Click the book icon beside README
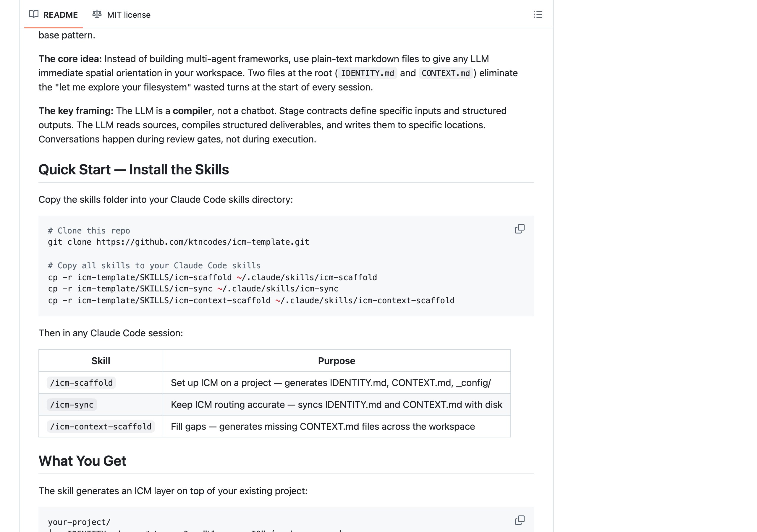The height and width of the screenshot is (532, 757). point(34,14)
